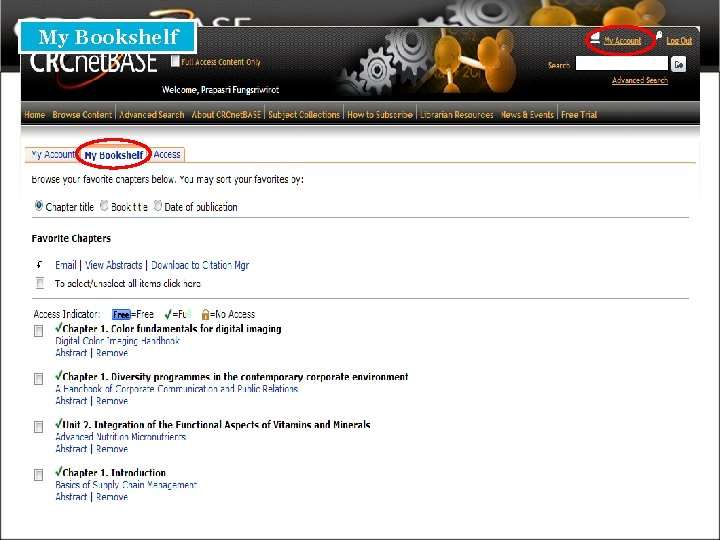720x540 pixels.
Task: Click the CRCnetBASE logo
Action: point(93,63)
